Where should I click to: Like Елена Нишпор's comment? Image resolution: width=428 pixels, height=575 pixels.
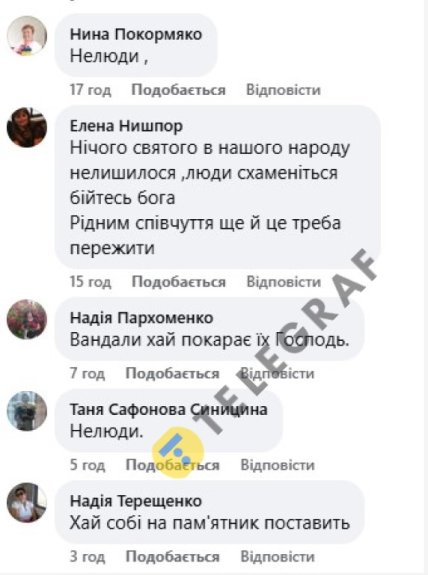pyautogui.click(x=179, y=282)
